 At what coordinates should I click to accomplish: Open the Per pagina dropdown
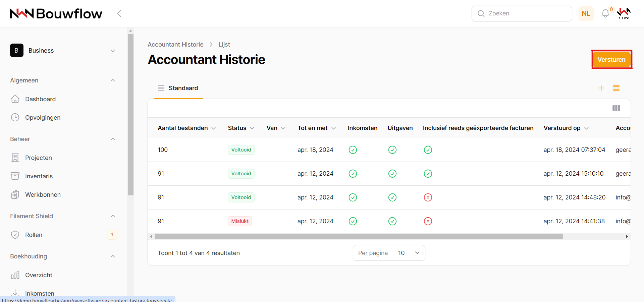409,253
